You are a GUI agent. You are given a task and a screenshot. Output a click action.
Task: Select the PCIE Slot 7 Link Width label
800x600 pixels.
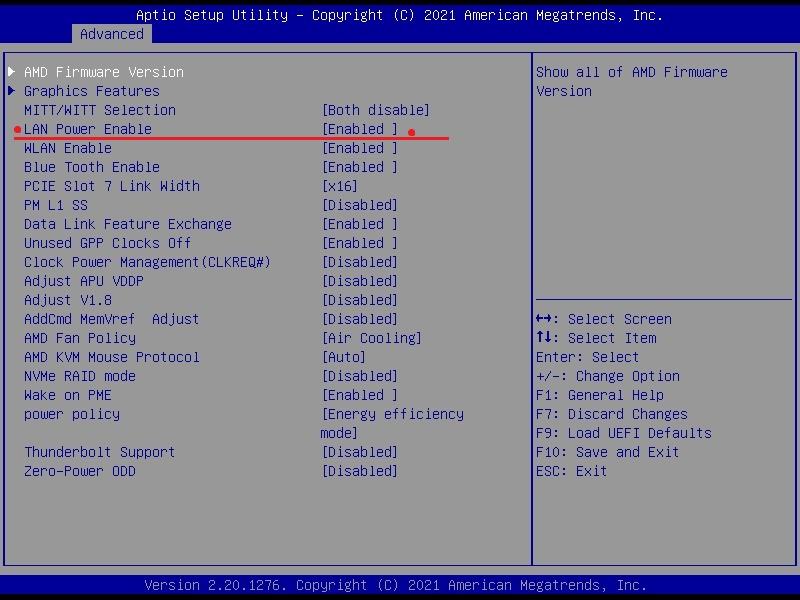[x=112, y=186]
